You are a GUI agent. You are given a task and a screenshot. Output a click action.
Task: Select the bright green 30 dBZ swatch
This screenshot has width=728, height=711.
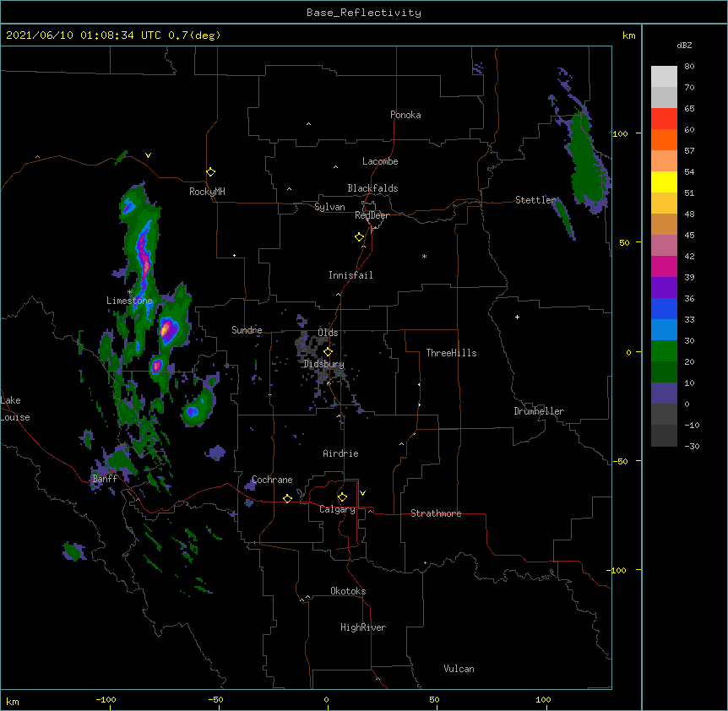coord(664,351)
